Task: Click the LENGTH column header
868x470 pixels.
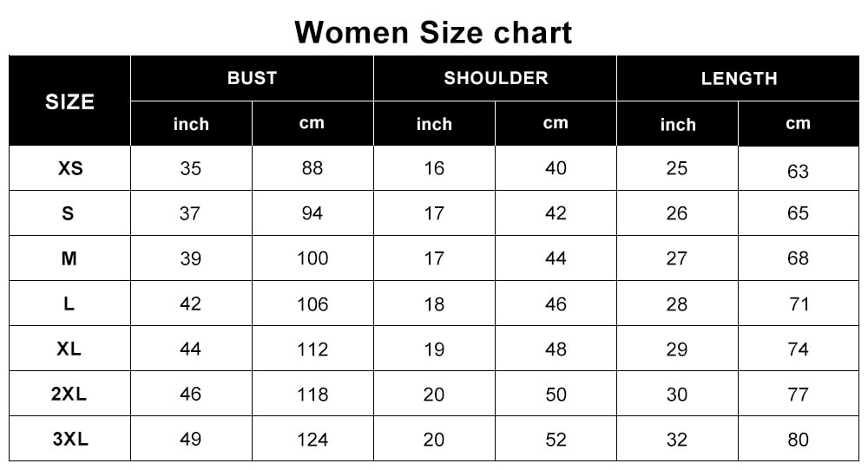Action: pyautogui.click(x=739, y=78)
